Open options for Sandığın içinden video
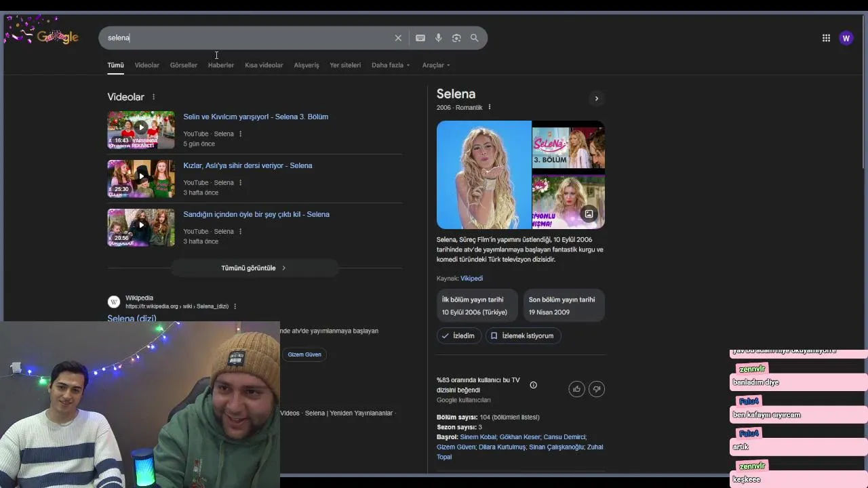 pos(240,232)
